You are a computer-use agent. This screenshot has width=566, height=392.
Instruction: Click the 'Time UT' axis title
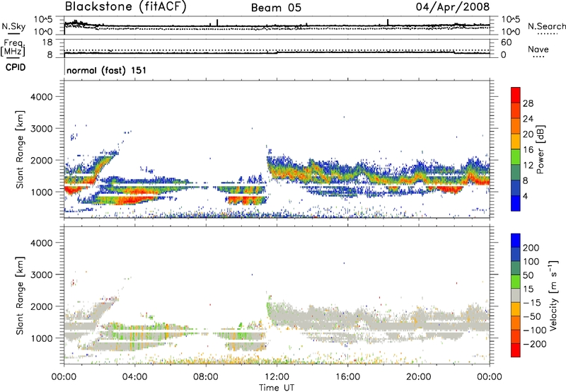pos(277,388)
